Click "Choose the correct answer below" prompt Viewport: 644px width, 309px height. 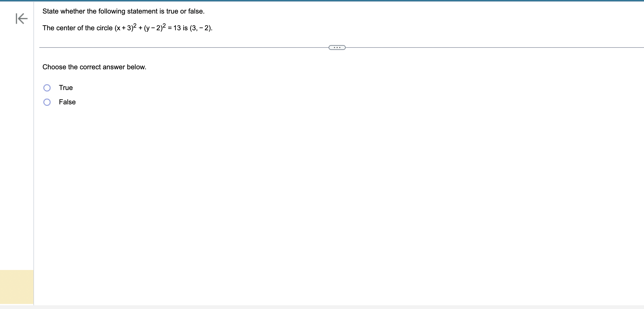[x=94, y=67]
